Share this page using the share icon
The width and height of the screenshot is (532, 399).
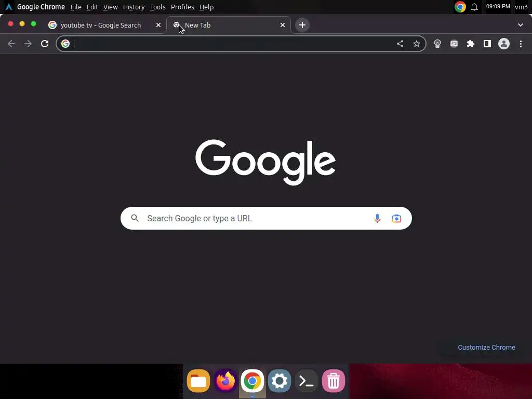400,44
